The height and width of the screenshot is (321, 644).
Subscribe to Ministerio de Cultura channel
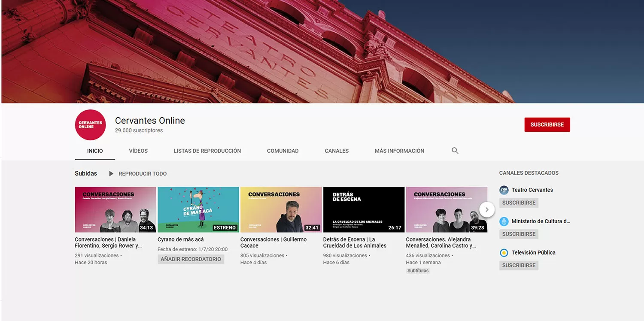(519, 234)
